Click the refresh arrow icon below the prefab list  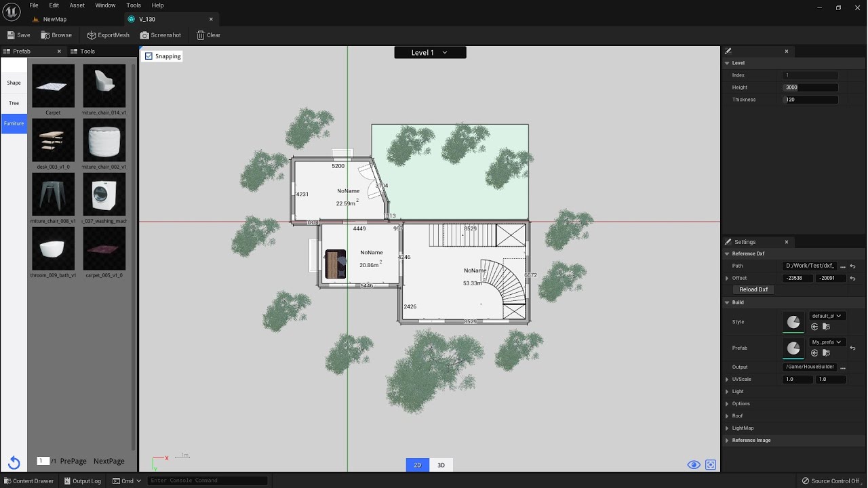[14, 463]
